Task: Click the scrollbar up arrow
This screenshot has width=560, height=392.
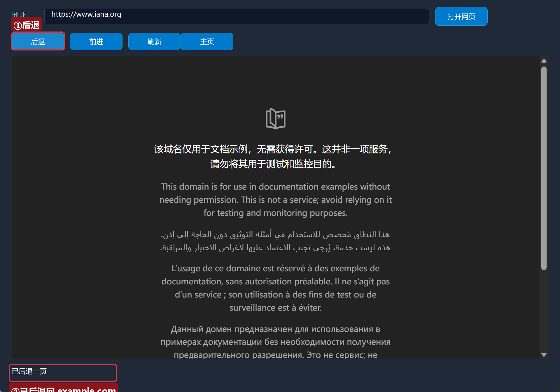Action: click(544, 61)
